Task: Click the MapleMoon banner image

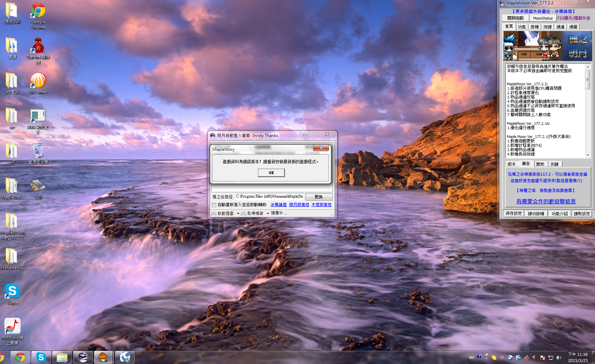Action: (547, 46)
